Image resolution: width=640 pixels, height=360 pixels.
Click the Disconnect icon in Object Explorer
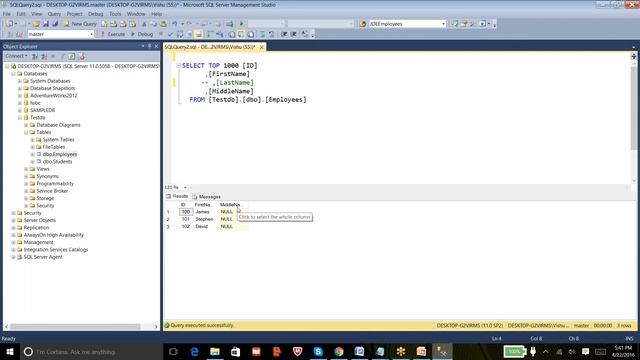(44, 56)
